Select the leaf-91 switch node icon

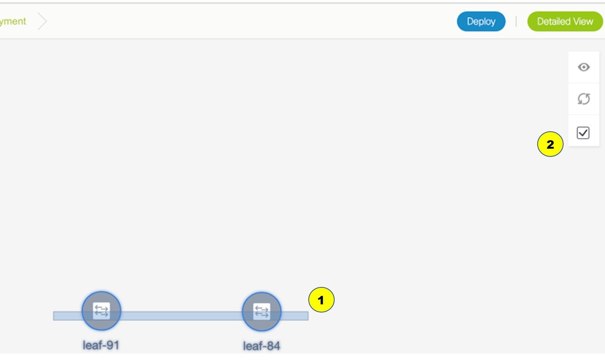[101, 311]
